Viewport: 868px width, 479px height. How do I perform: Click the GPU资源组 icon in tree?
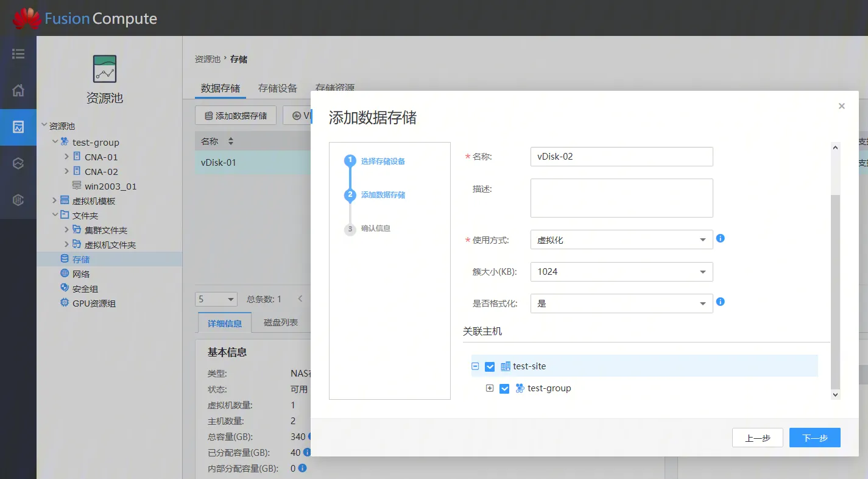point(65,303)
